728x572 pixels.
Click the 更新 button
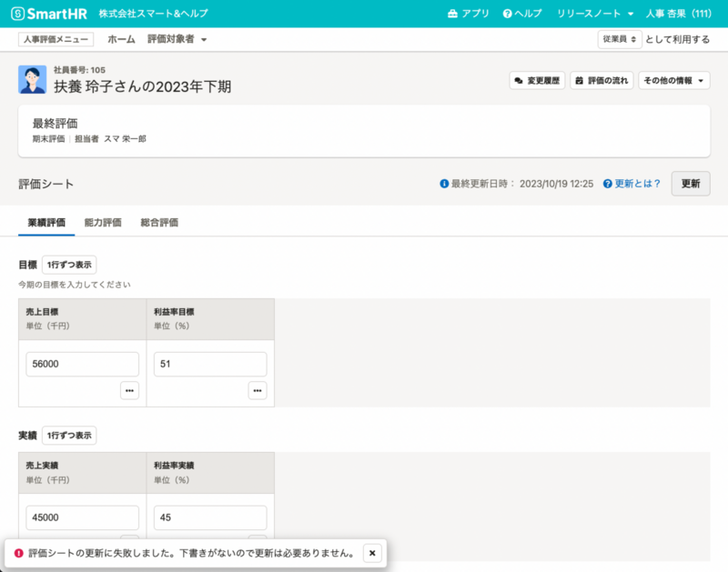pyautogui.click(x=690, y=184)
